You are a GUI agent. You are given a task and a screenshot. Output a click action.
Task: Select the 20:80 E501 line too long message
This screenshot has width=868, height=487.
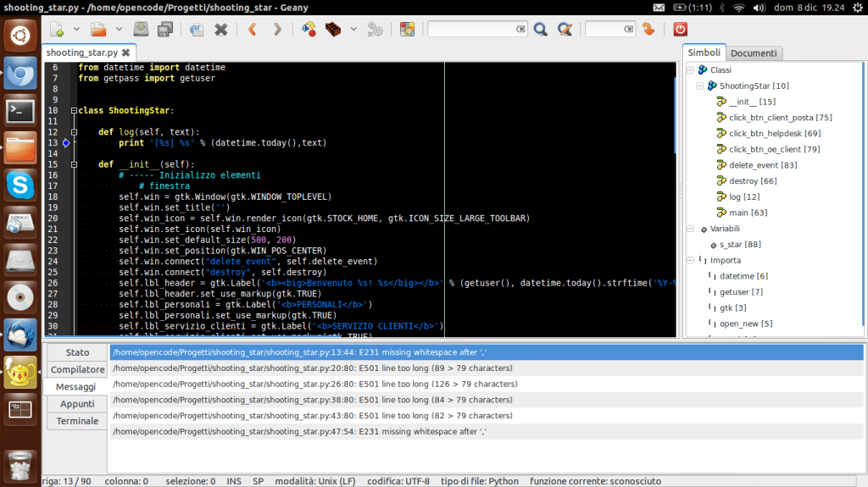click(x=487, y=368)
